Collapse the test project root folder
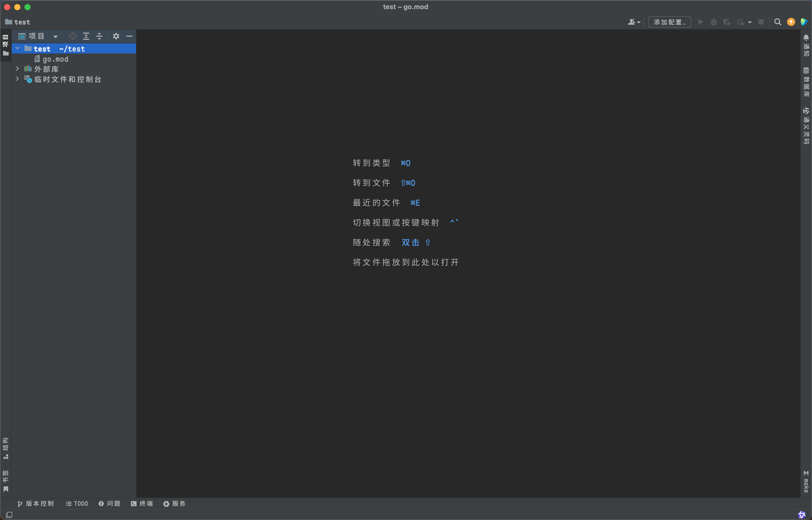This screenshot has height=520, width=812. pyautogui.click(x=18, y=49)
